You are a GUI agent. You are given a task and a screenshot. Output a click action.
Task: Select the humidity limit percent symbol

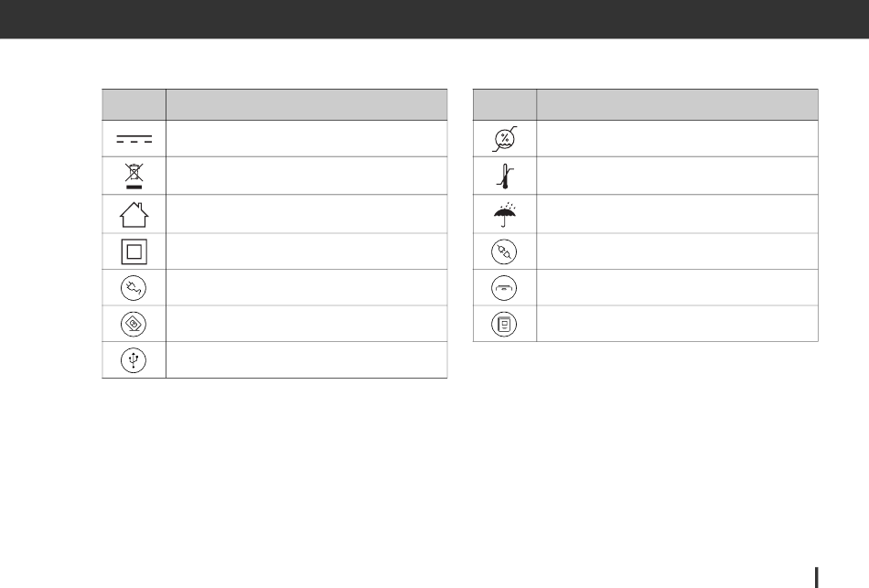504,139
